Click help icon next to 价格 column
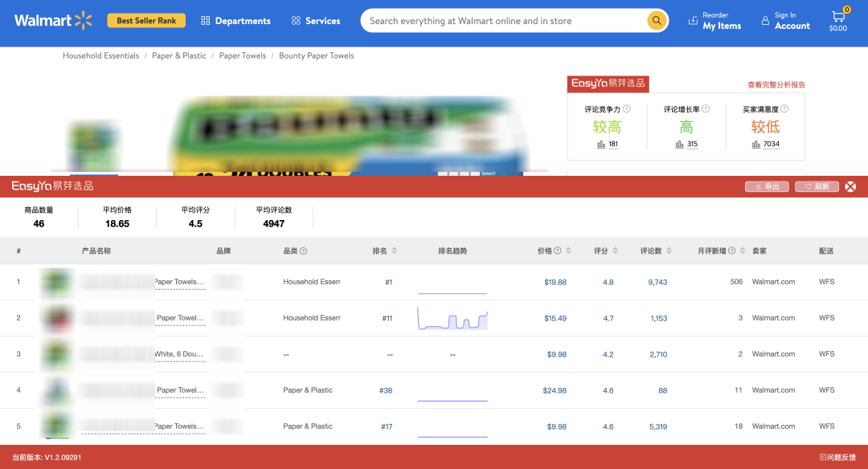This screenshot has width=868, height=469. point(558,251)
